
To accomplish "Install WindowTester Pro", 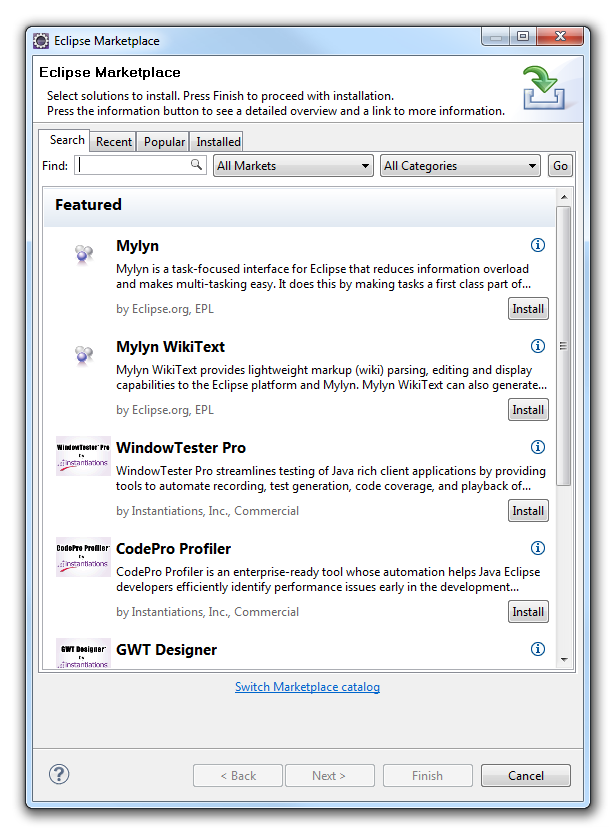I will pos(528,510).
